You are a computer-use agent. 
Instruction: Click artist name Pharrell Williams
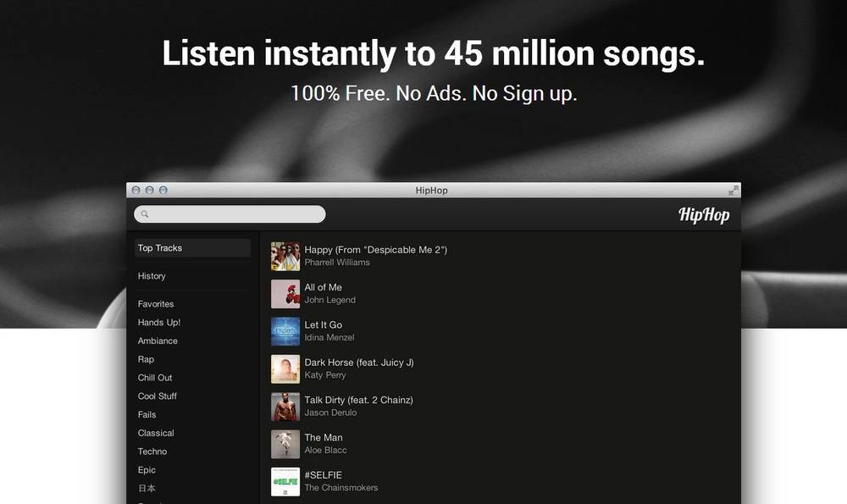[337, 263]
